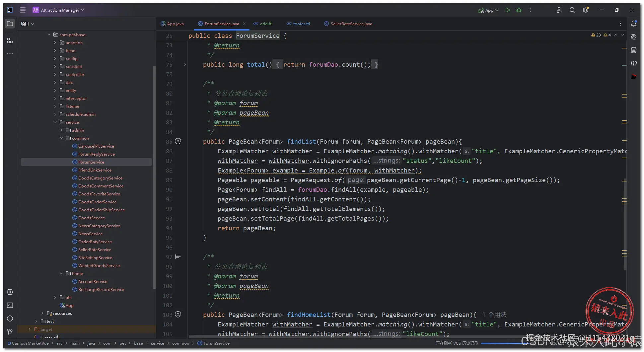644x352 pixels.
Task: Open the AI Assistant swirl icon
Action: [634, 37]
